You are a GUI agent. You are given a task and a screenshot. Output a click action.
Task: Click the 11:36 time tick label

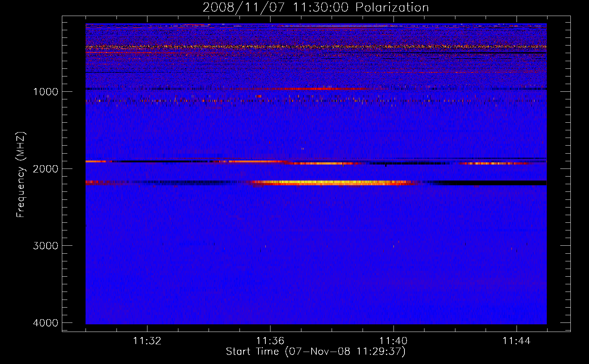click(x=270, y=341)
